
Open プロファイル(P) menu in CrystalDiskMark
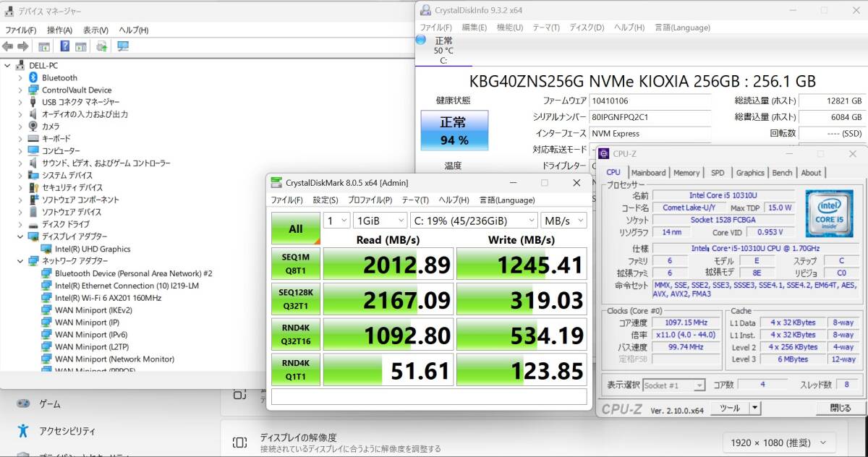(370, 200)
